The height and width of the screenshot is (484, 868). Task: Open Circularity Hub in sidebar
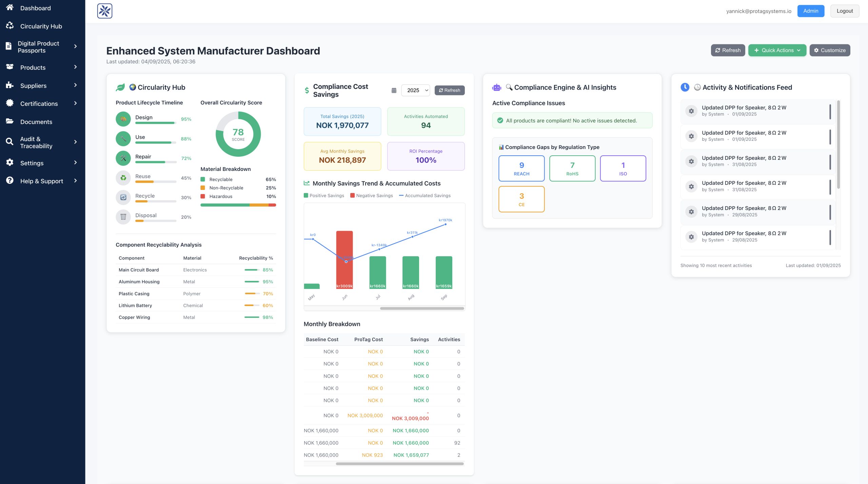click(41, 26)
